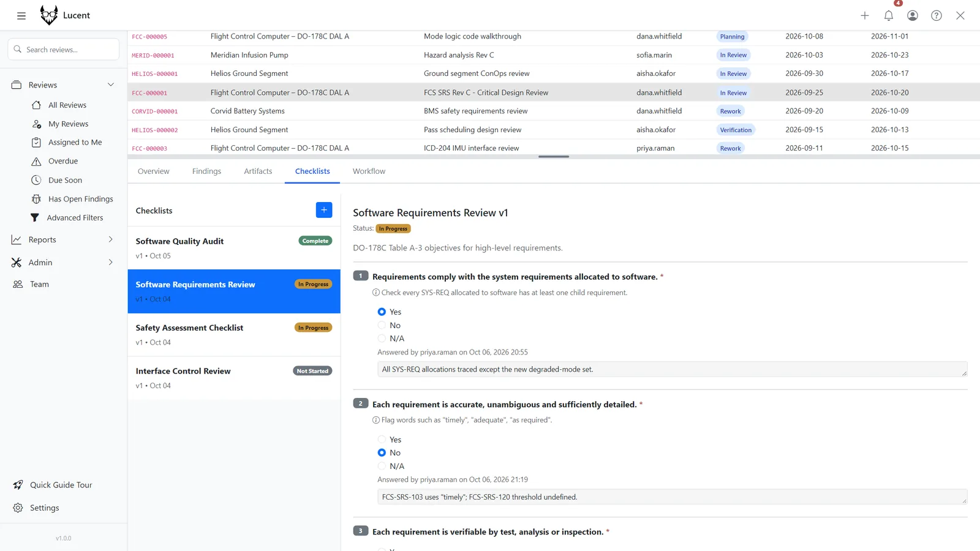Open Advanced Filters funnel icon

click(35, 218)
